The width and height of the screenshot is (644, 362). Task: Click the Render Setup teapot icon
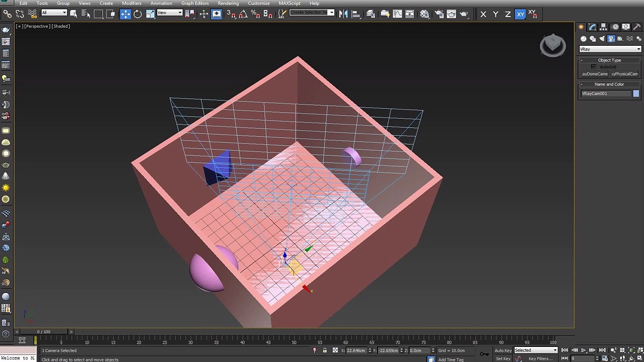pos(439,14)
